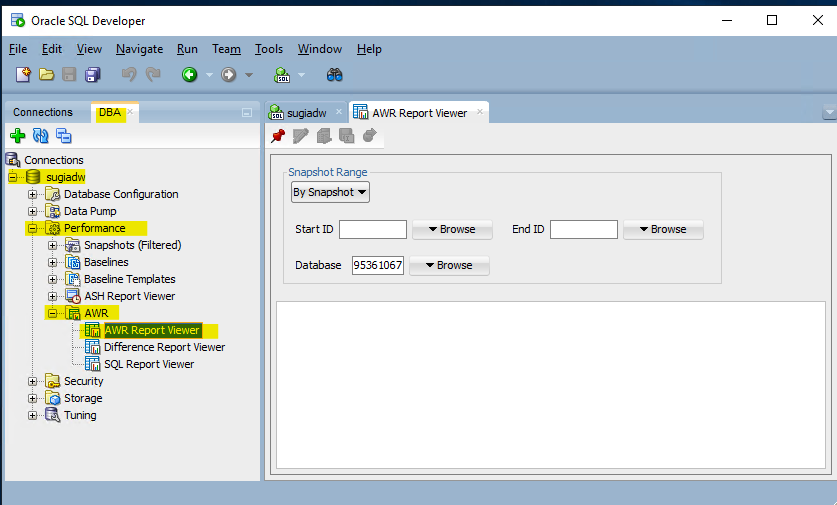Click Browse next to End ID
The width and height of the screenshot is (837, 505).
coord(663,229)
